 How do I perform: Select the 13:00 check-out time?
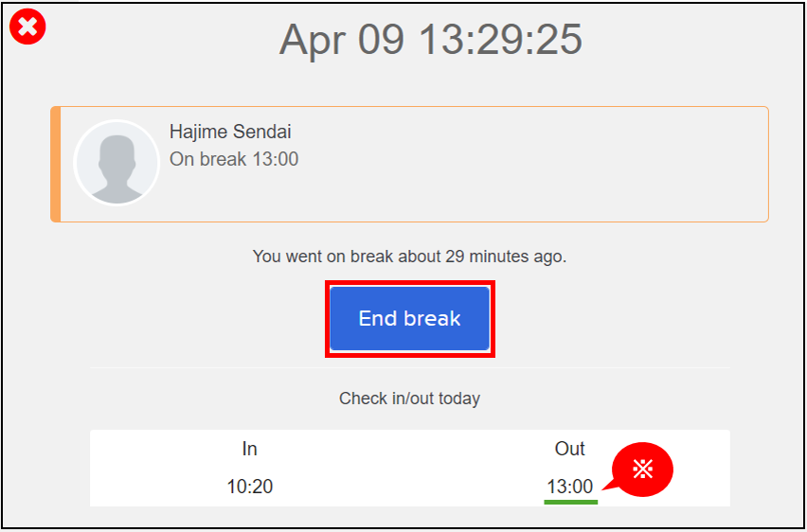coord(570,487)
